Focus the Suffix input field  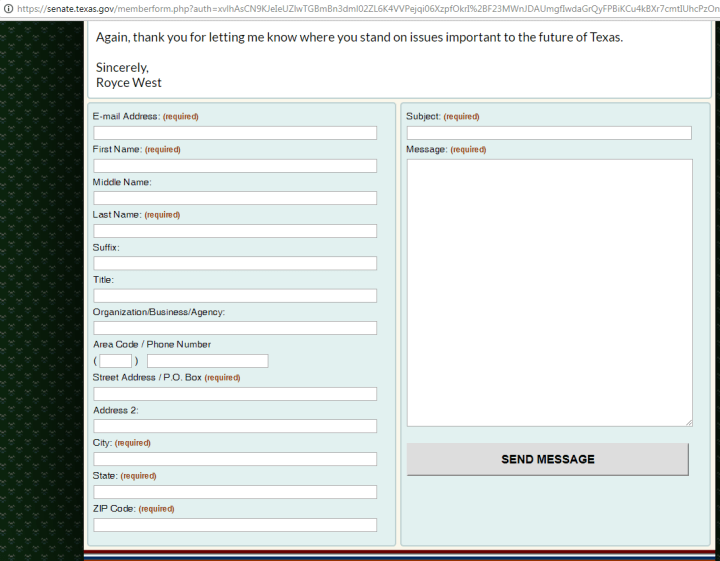(x=235, y=263)
